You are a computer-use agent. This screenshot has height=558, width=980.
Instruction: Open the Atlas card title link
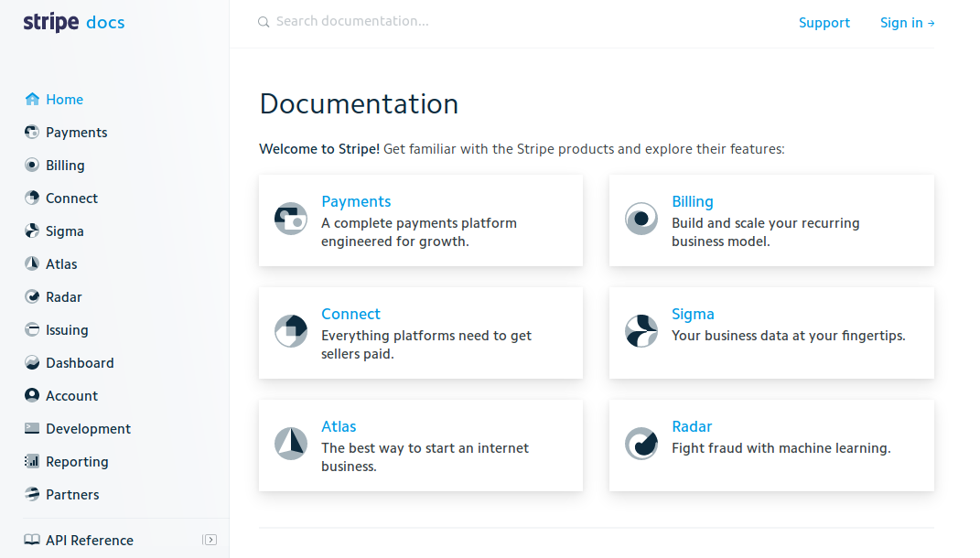[339, 426]
